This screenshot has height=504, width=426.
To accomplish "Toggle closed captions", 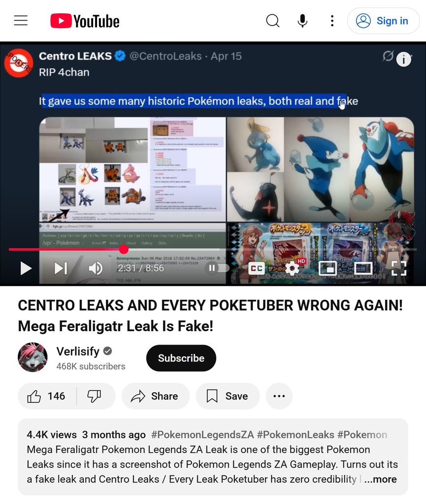I will [257, 268].
